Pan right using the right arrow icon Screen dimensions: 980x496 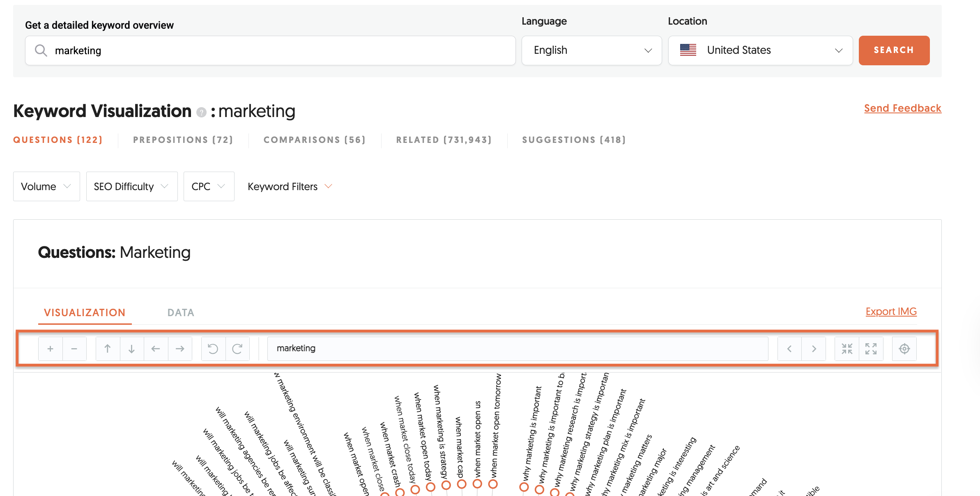pos(180,348)
